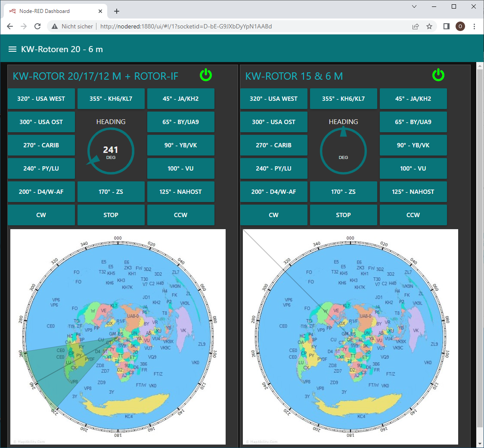Set right rotor to 240° PY/LU
This screenshot has height=448, width=484.
coord(273,168)
